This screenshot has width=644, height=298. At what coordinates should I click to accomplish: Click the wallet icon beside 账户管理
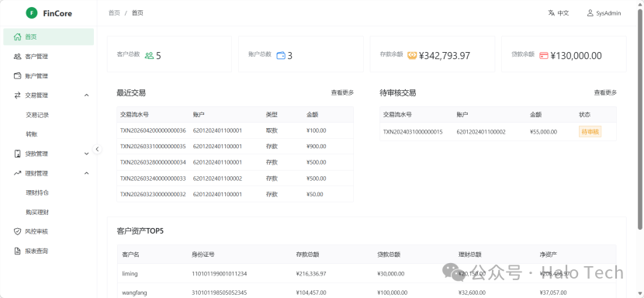point(17,75)
